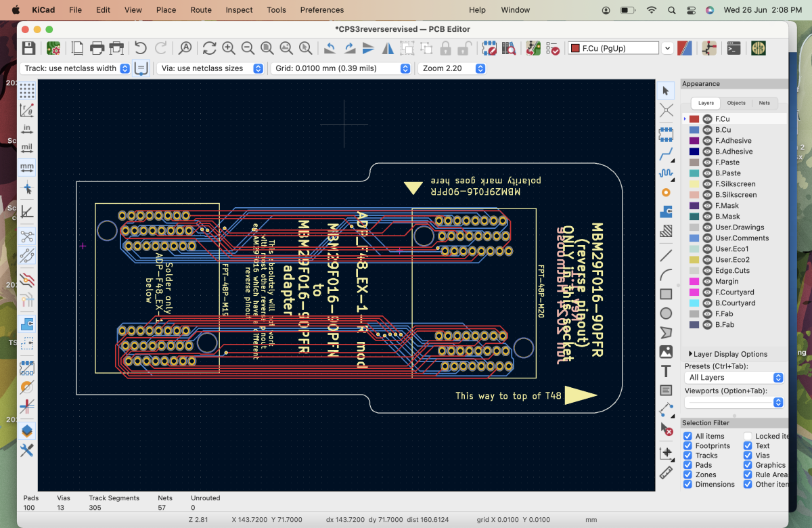Open the Footprint Library Browser
Screen dimensions: 812x528
point(509,48)
